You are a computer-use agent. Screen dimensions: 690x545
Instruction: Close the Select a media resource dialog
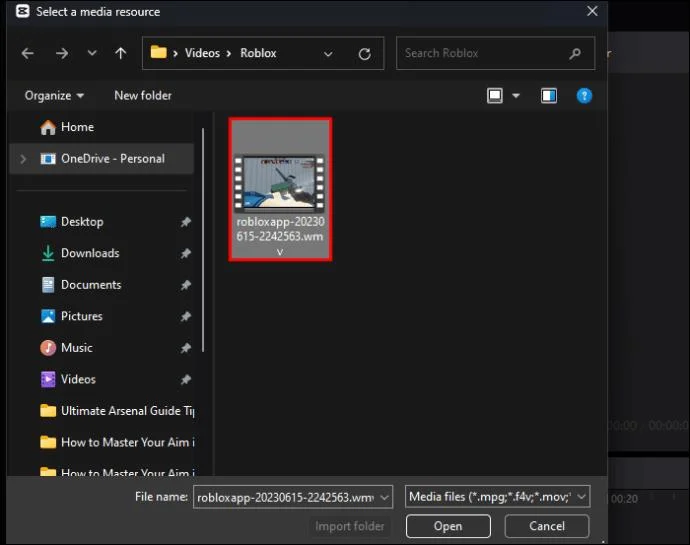[x=592, y=11]
